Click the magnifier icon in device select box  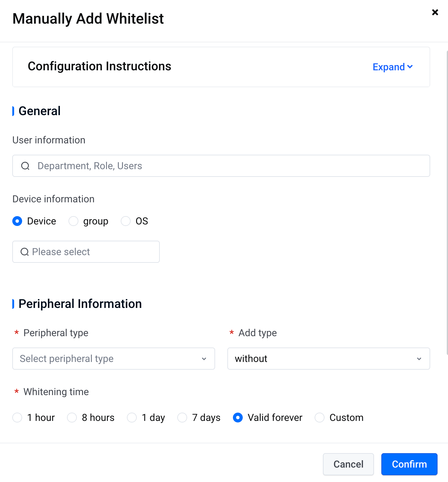(25, 252)
